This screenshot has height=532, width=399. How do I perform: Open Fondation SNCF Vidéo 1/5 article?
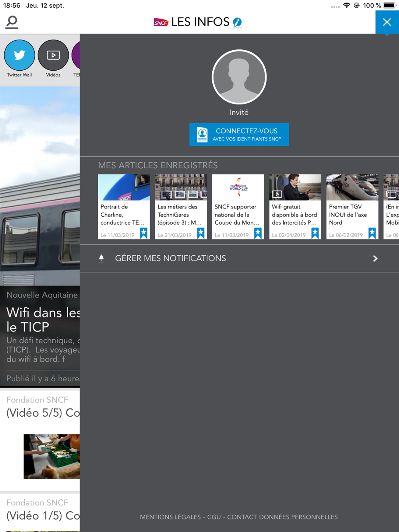click(40, 512)
